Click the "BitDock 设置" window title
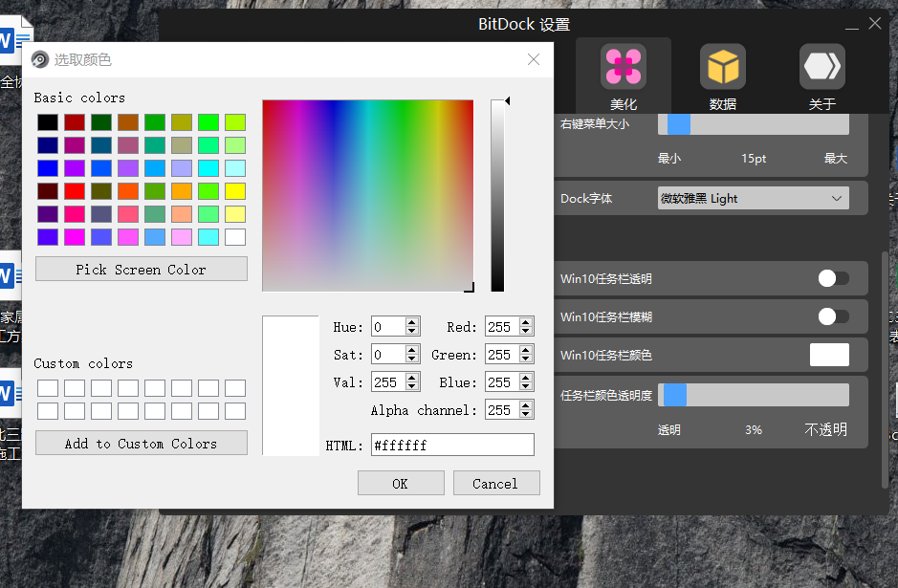 pos(524,25)
